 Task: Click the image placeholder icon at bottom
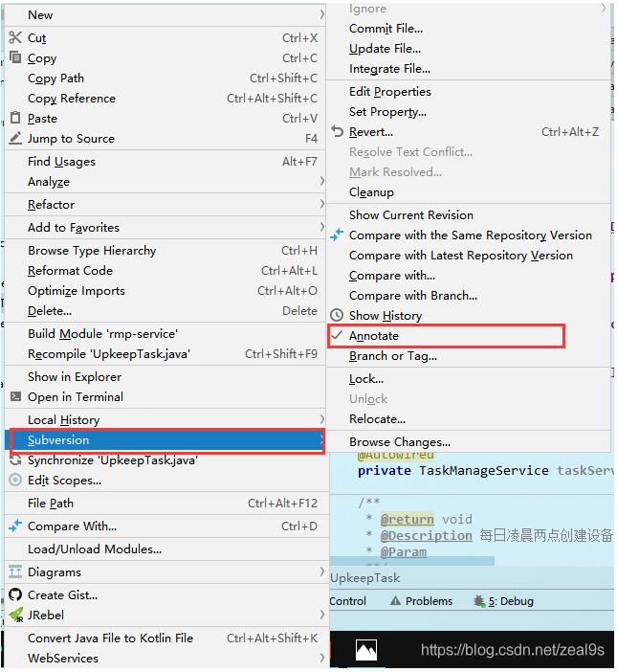coord(366,650)
